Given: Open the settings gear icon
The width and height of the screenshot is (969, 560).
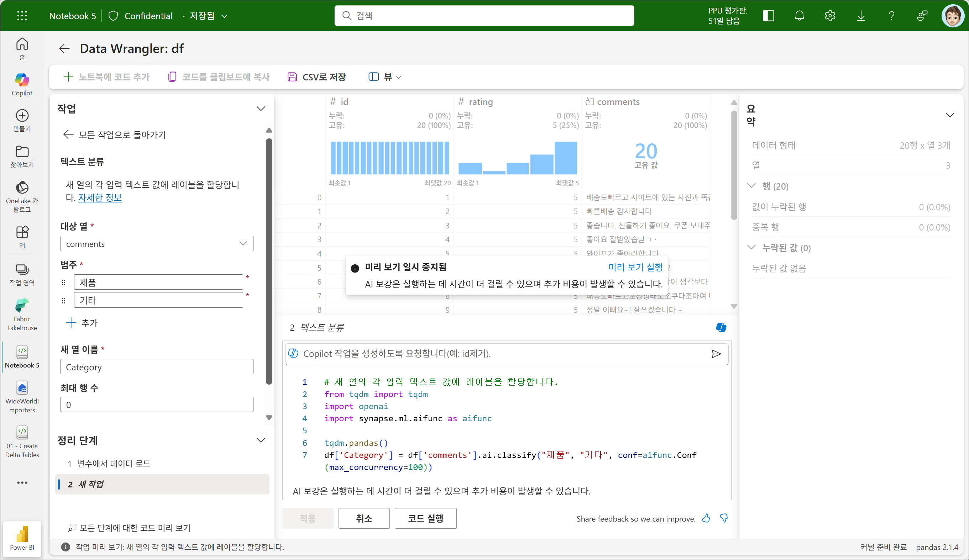Looking at the screenshot, I should pos(830,16).
